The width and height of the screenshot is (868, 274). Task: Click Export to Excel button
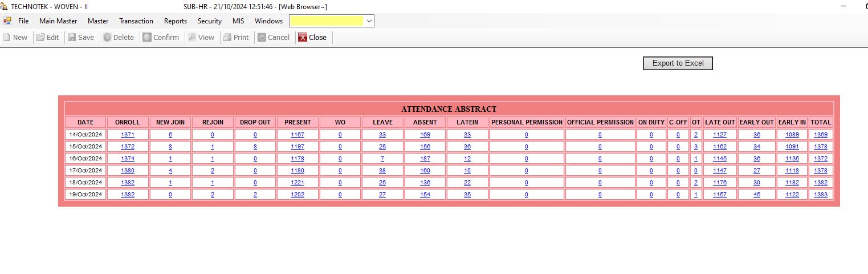click(x=678, y=63)
